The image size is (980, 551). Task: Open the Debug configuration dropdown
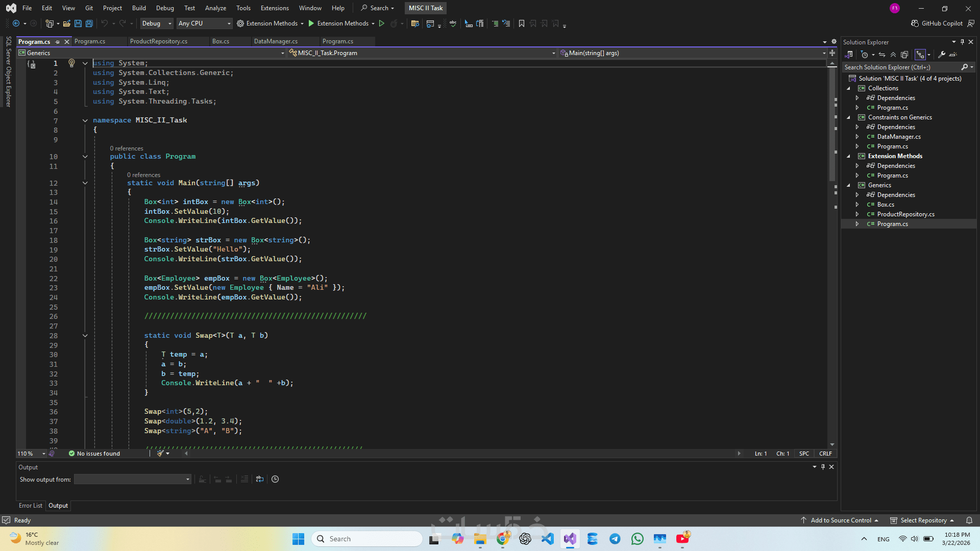click(x=157, y=23)
